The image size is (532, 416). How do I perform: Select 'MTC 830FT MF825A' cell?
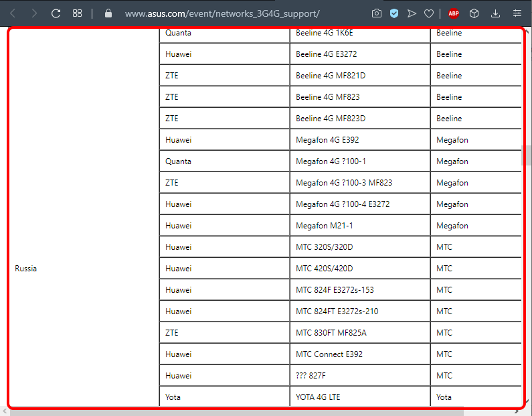point(360,332)
